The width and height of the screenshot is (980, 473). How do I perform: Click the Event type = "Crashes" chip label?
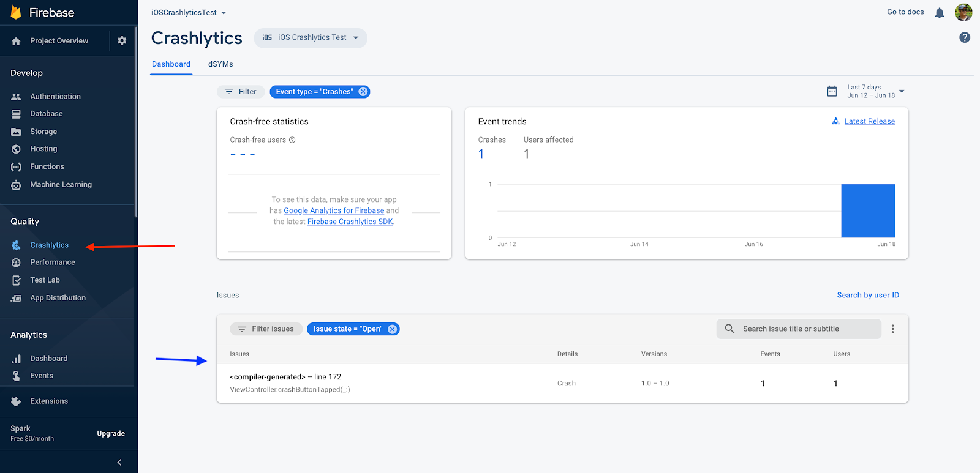(x=314, y=92)
